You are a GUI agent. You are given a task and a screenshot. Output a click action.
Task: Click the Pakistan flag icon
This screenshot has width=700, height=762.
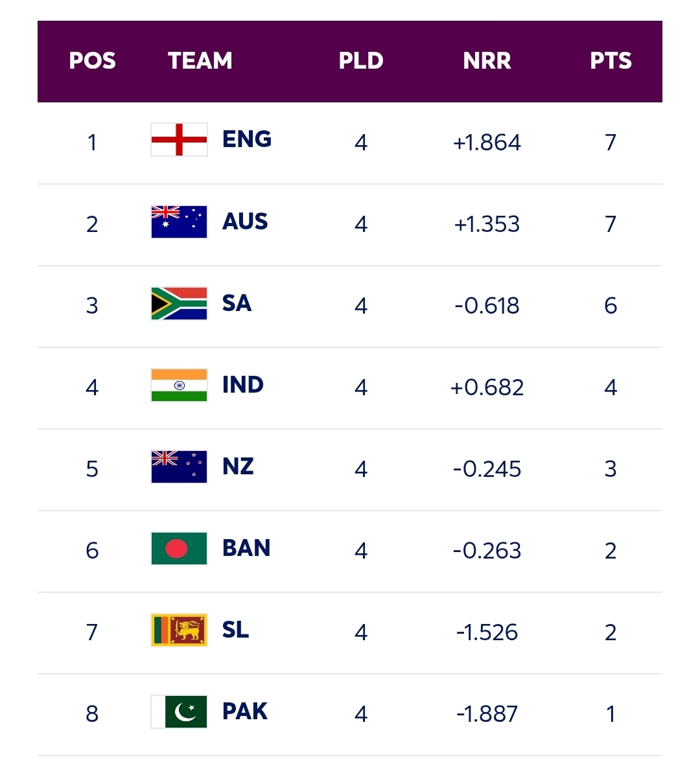coord(179,712)
